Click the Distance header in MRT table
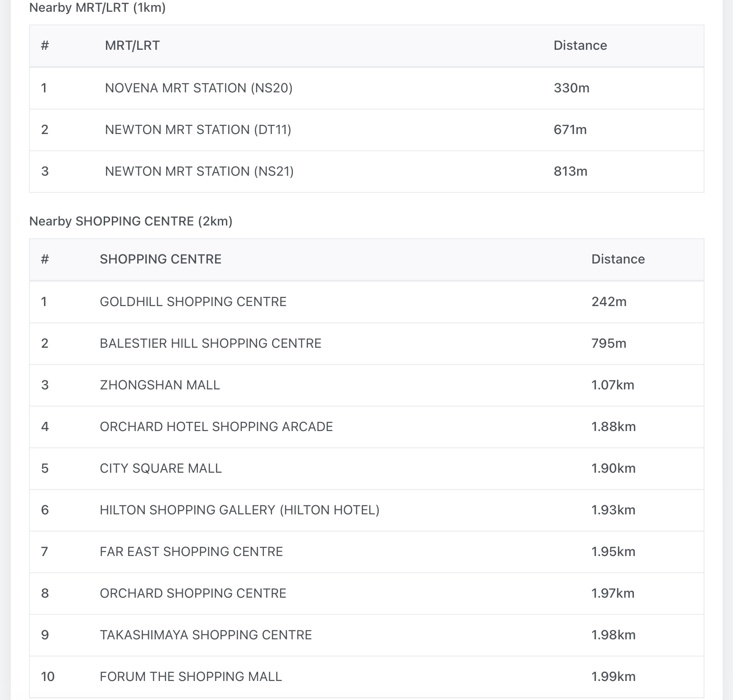The image size is (733, 700). tap(580, 45)
